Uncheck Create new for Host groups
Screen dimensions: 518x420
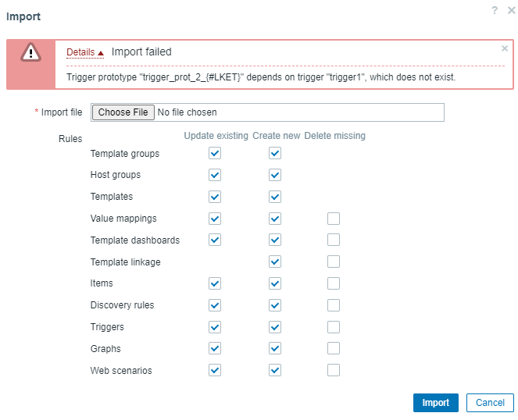275,175
